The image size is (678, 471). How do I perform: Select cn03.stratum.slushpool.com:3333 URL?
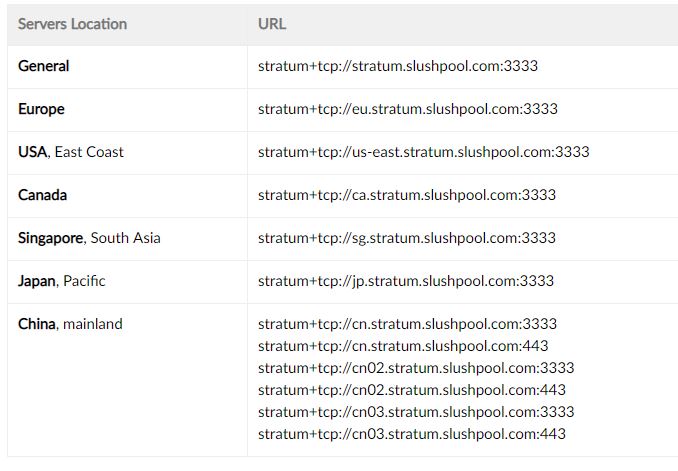(416, 412)
